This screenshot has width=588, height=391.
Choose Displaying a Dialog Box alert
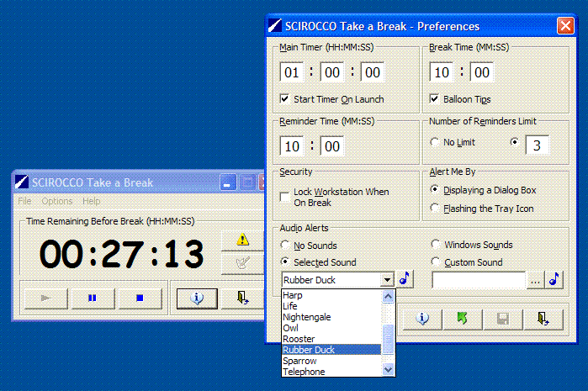(435, 189)
